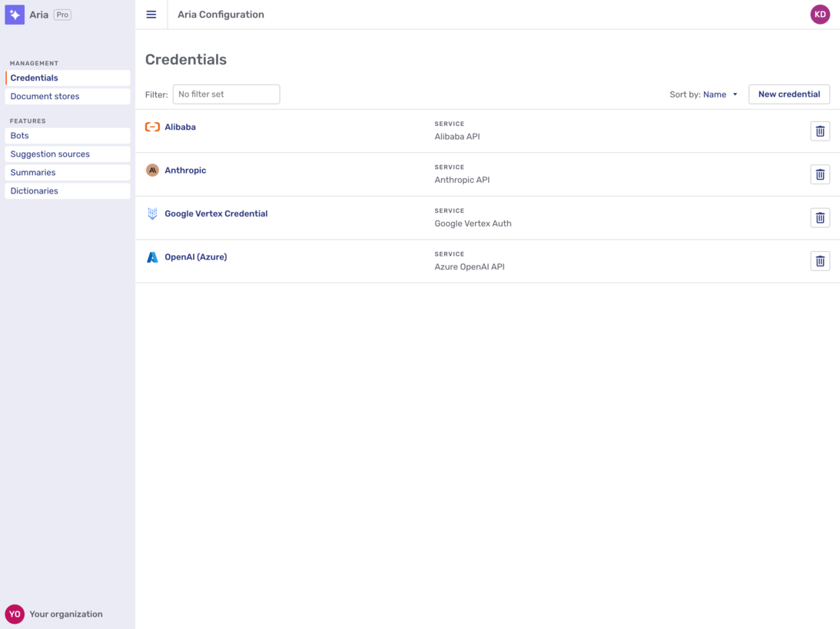Screen dimensions: 840x629
Task: Click the New credential button
Action: [x=789, y=94]
